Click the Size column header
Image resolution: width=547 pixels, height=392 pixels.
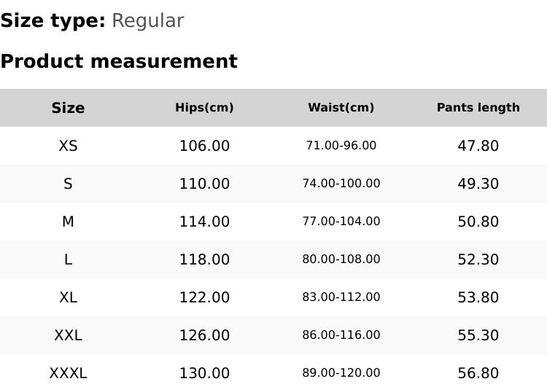coord(68,108)
